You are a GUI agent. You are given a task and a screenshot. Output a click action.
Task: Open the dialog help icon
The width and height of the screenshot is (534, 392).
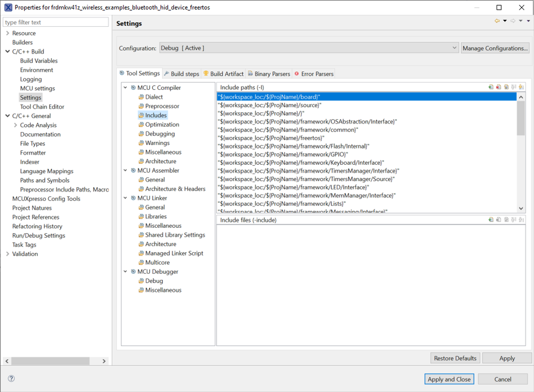pos(11,379)
